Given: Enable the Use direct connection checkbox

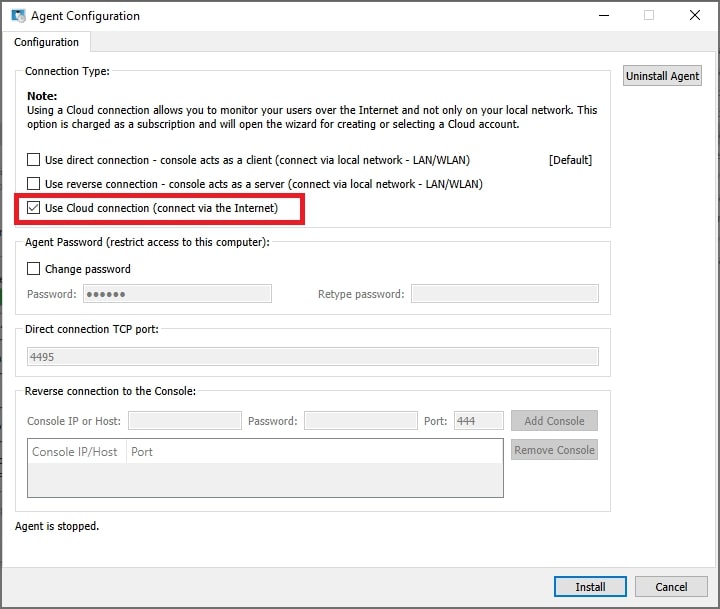Looking at the screenshot, I should (34, 160).
